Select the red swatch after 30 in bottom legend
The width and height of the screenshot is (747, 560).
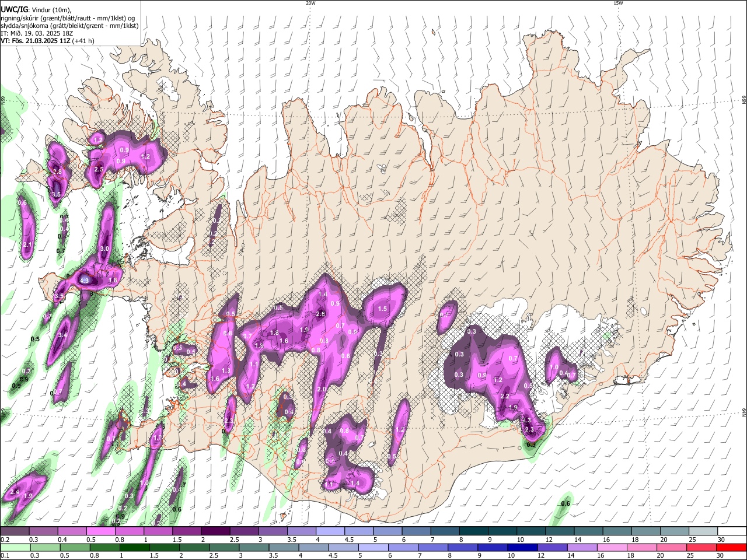click(x=731, y=547)
